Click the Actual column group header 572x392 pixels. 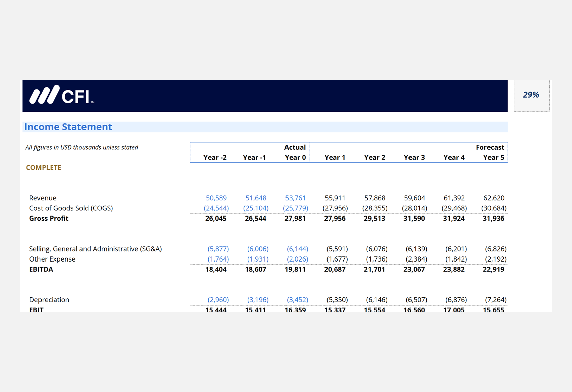(295, 147)
